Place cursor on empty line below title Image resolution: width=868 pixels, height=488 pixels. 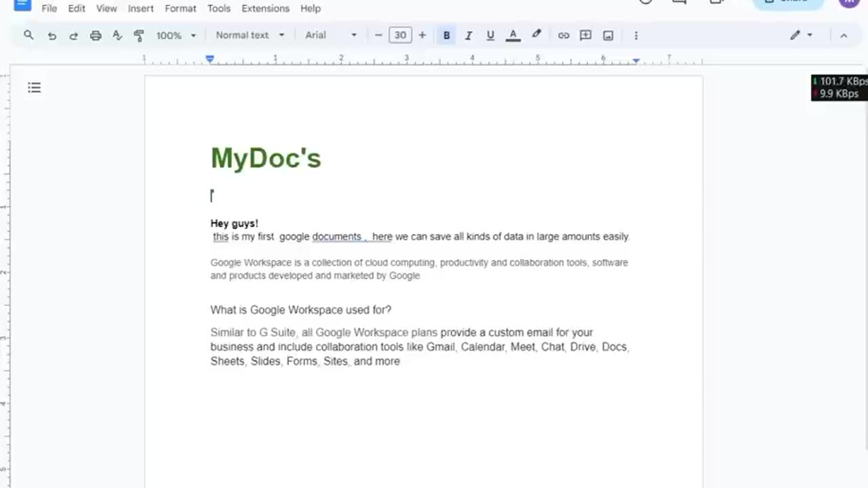(420, 196)
